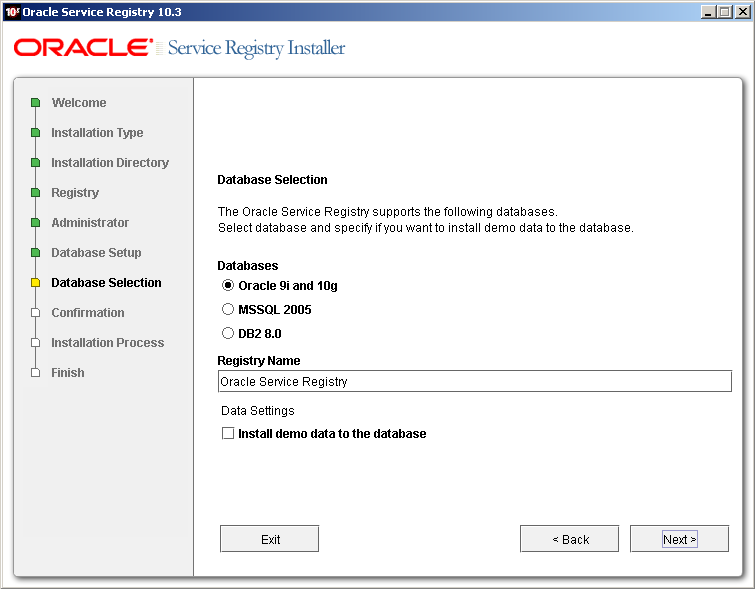Click the green Installation Directory step marker
This screenshot has height=589, width=755.
35,163
